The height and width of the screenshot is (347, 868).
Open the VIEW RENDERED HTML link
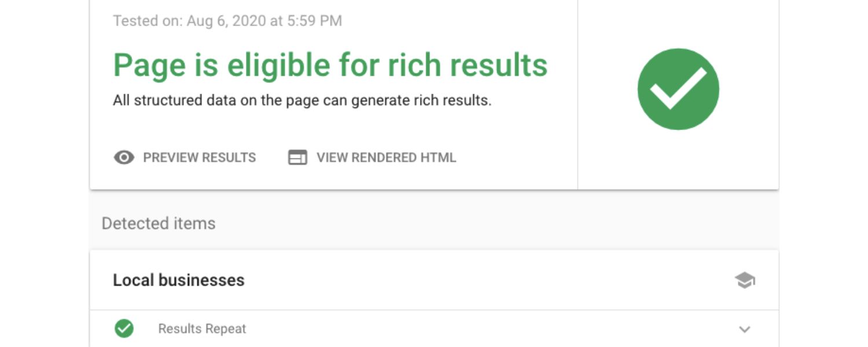click(386, 157)
